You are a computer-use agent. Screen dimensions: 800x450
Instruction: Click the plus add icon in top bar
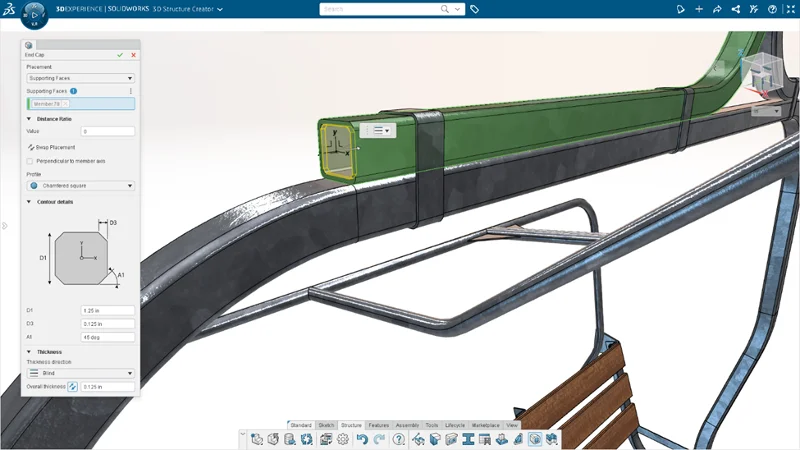[700, 9]
